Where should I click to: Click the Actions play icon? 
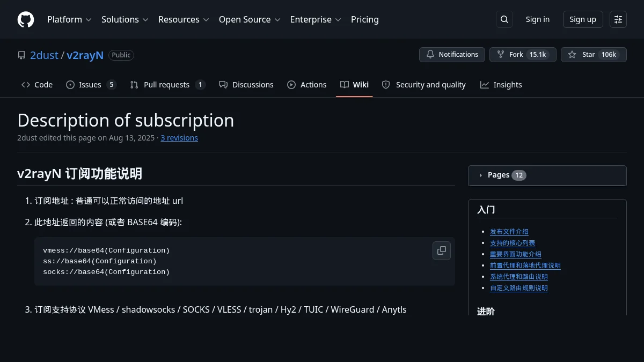(x=291, y=85)
